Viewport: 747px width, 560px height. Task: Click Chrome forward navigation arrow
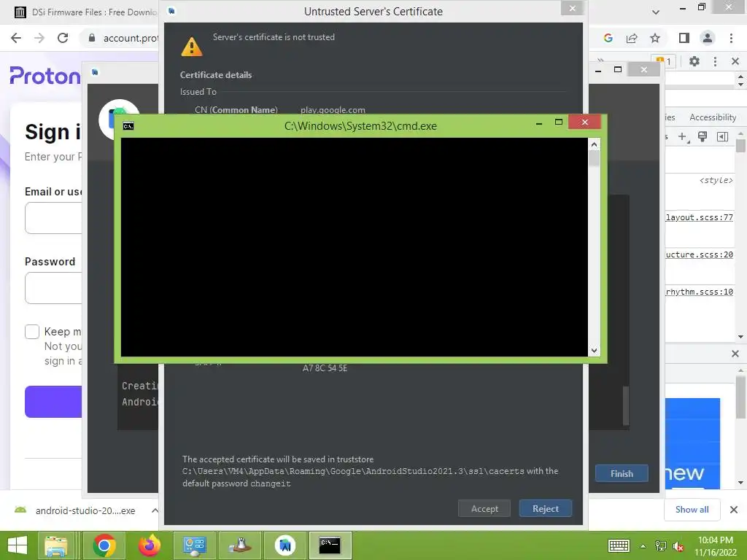(39, 38)
